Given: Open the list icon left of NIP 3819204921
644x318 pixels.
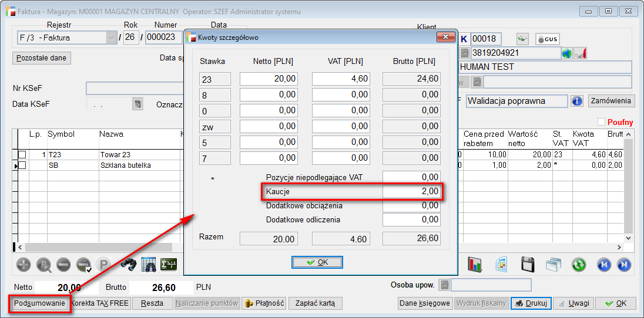Looking at the screenshot, I should pos(465,53).
